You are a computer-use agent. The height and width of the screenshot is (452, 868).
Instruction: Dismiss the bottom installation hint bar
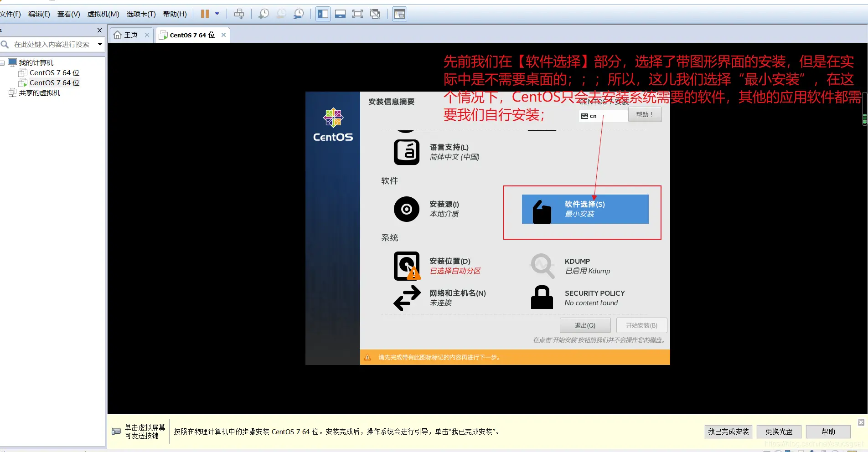click(861, 422)
